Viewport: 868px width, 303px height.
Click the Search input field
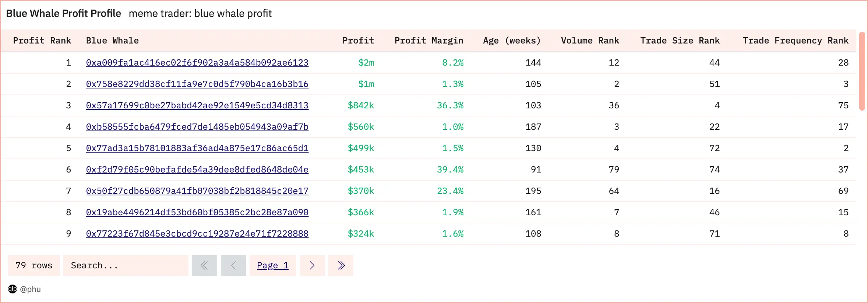click(126, 265)
